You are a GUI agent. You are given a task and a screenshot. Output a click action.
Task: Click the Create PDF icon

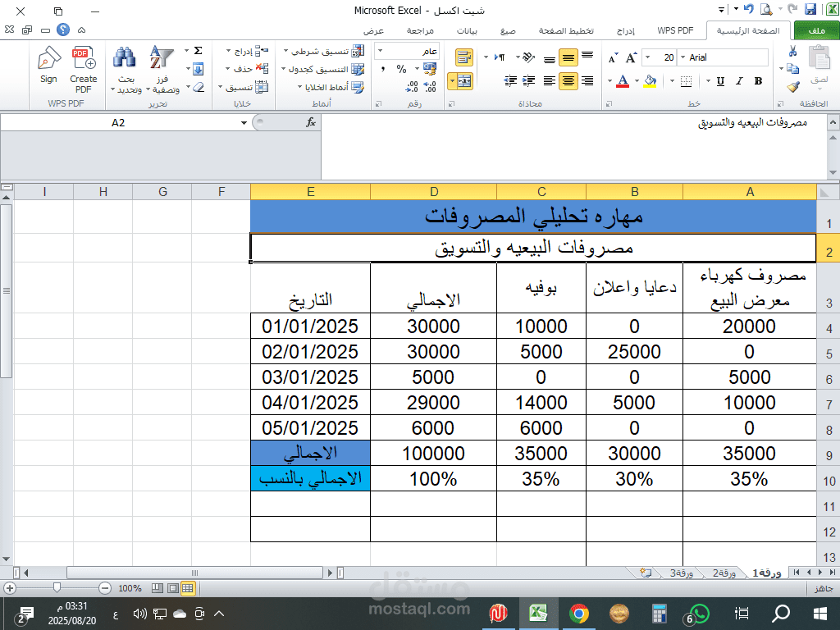(84, 69)
